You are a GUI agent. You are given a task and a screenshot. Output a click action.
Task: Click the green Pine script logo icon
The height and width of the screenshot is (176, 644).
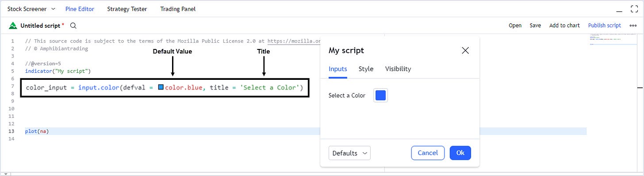[x=13, y=26]
